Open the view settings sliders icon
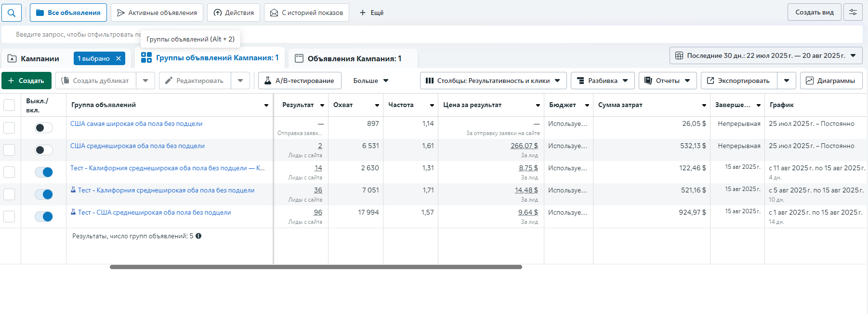Viewport: 868px width, 314px height. point(853,13)
